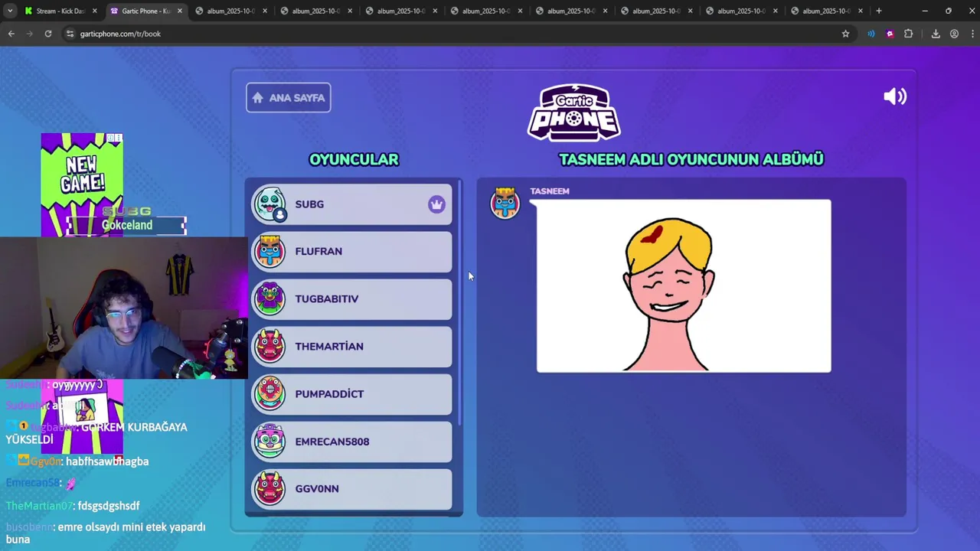Expand the tab search dropdown arrow
Image resolution: width=980 pixels, height=551 pixels.
click(x=10, y=11)
